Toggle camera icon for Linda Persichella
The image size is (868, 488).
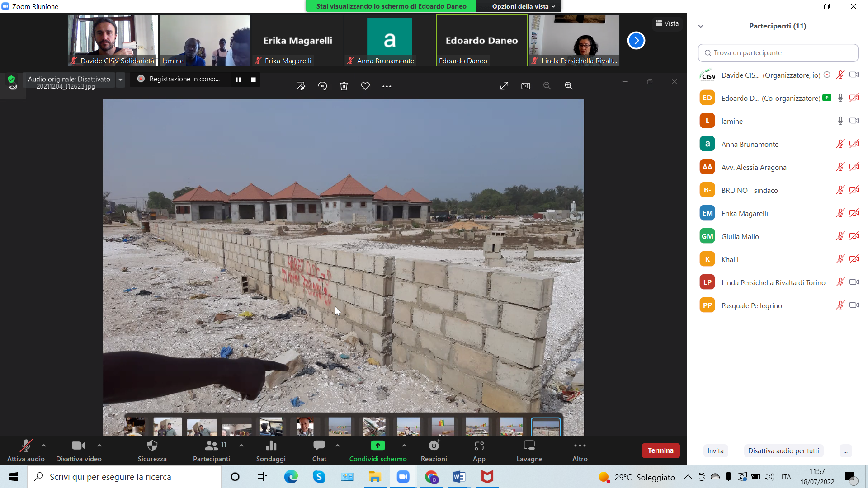[x=854, y=282]
